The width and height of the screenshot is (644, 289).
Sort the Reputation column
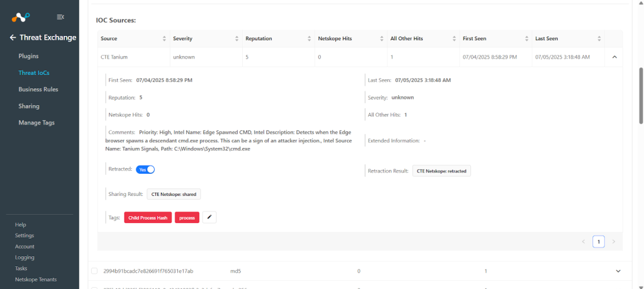click(309, 38)
